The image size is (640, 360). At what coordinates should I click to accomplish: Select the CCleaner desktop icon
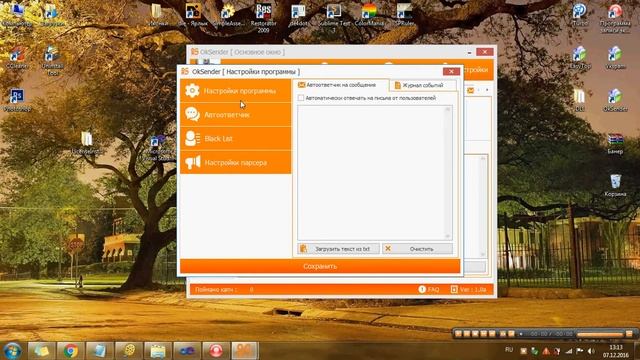[x=17, y=58]
